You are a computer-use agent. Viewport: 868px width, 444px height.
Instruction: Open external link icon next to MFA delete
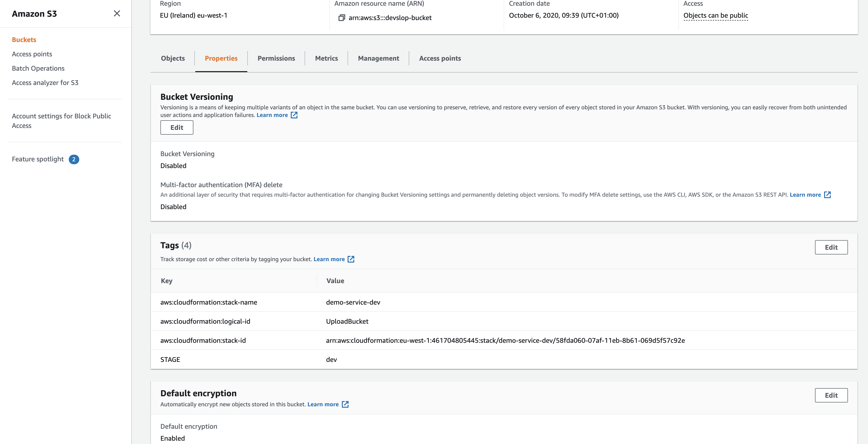(x=828, y=195)
